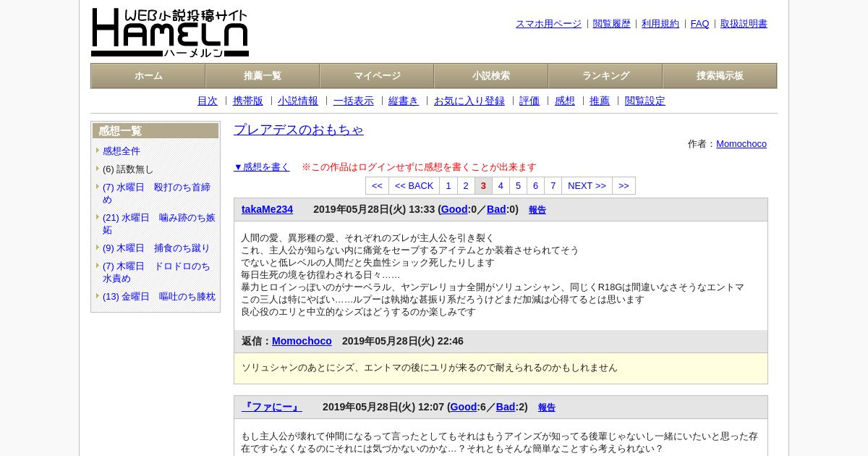Click お気に入り登録 to bookmark
Image resolution: width=868 pixels, height=456 pixels.
[x=469, y=101]
